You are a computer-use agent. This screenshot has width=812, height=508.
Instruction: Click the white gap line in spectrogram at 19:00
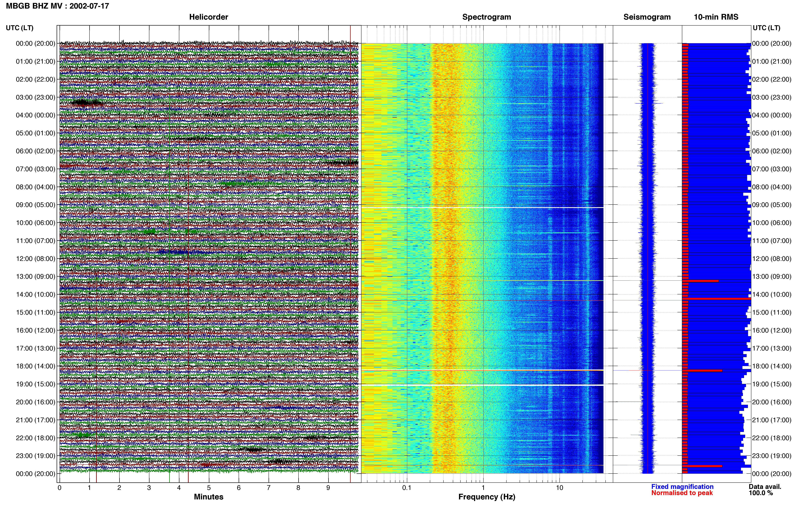tap(482, 385)
